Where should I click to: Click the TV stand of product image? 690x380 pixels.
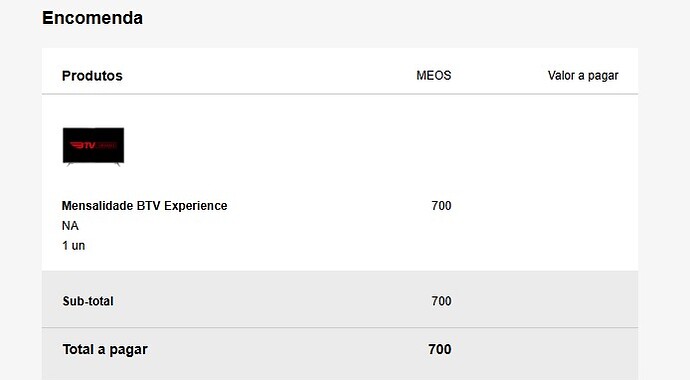[93, 164]
